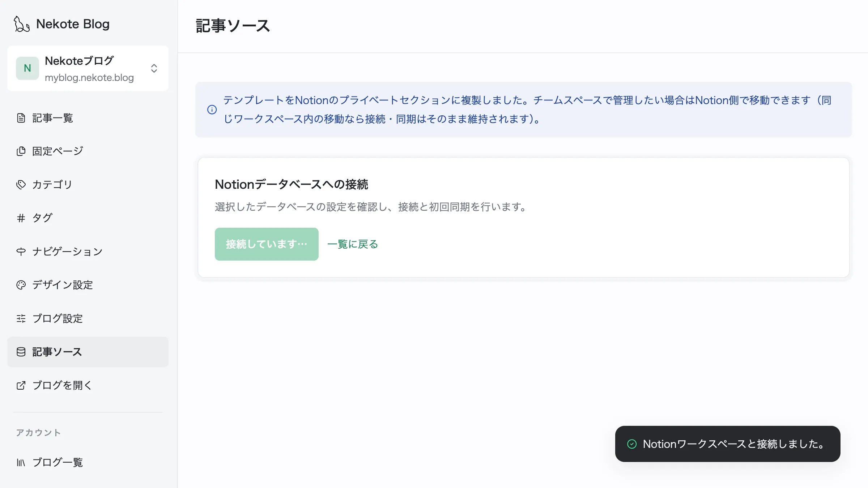Click the blue template-duplicated notice text
Image resolution: width=868 pixels, height=488 pixels.
click(x=527, y=110)
